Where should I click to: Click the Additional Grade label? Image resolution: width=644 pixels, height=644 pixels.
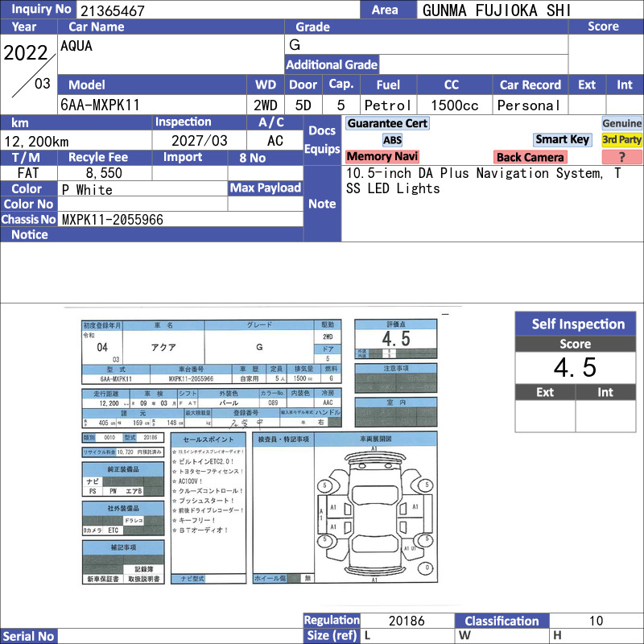332,64
